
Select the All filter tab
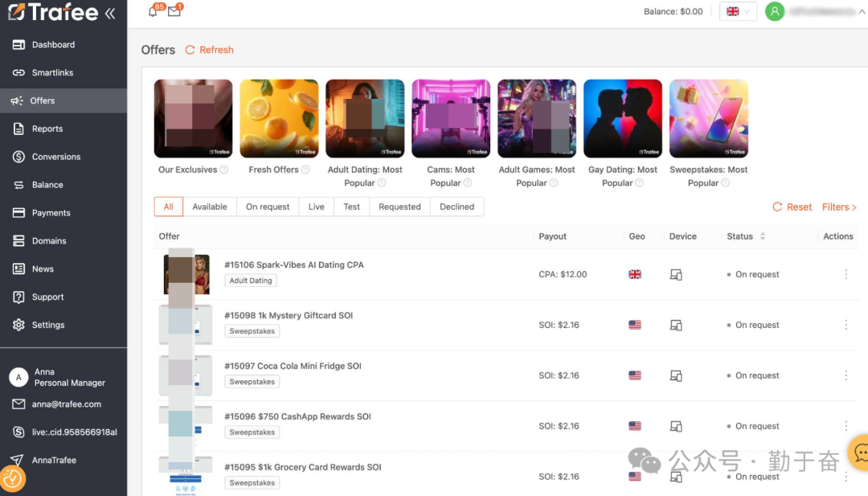tap(168, 207)
